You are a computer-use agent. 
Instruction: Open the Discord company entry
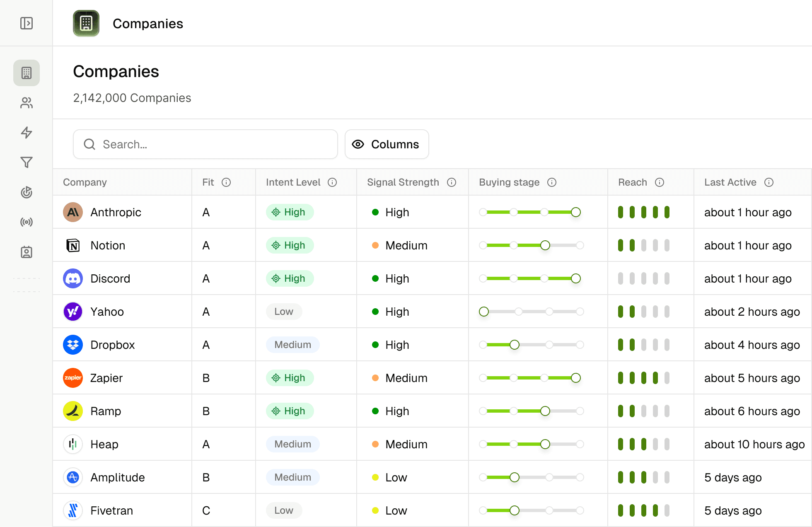[110, 278]
